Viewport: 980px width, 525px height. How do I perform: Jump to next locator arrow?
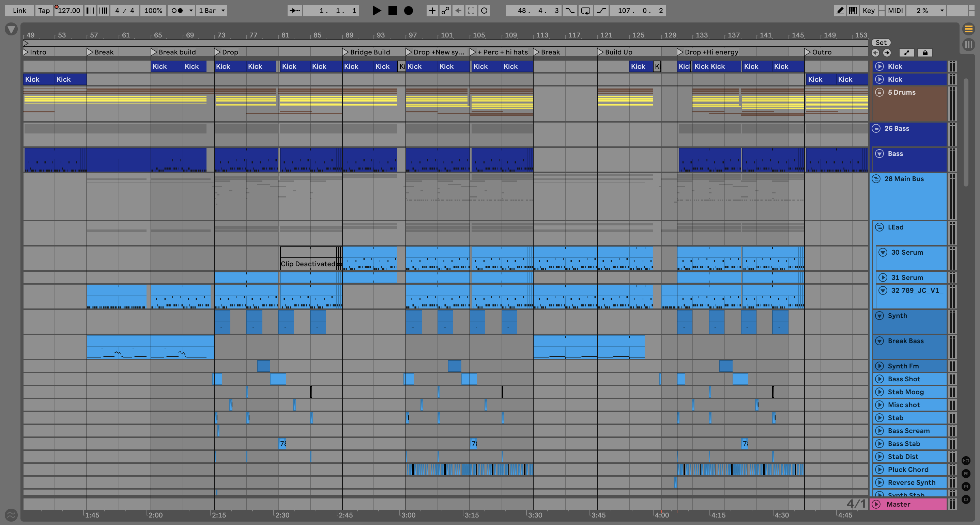pyautogui.click(x=887, y=53)
